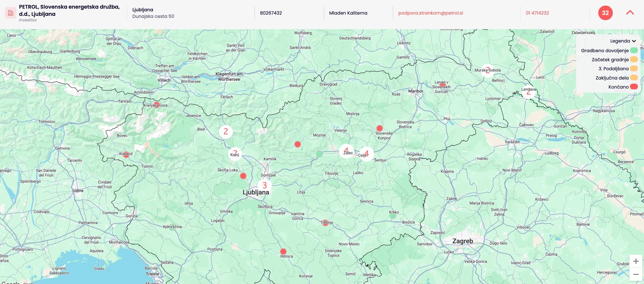Click the Zagreb city label on map
The height and width of the screenshot is (284, 644).
tap(463, 241)
